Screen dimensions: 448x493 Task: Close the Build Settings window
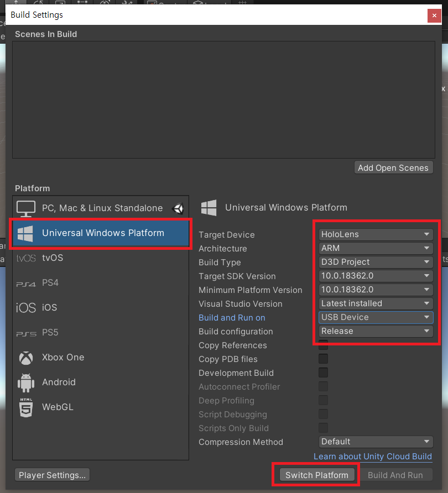434,15
